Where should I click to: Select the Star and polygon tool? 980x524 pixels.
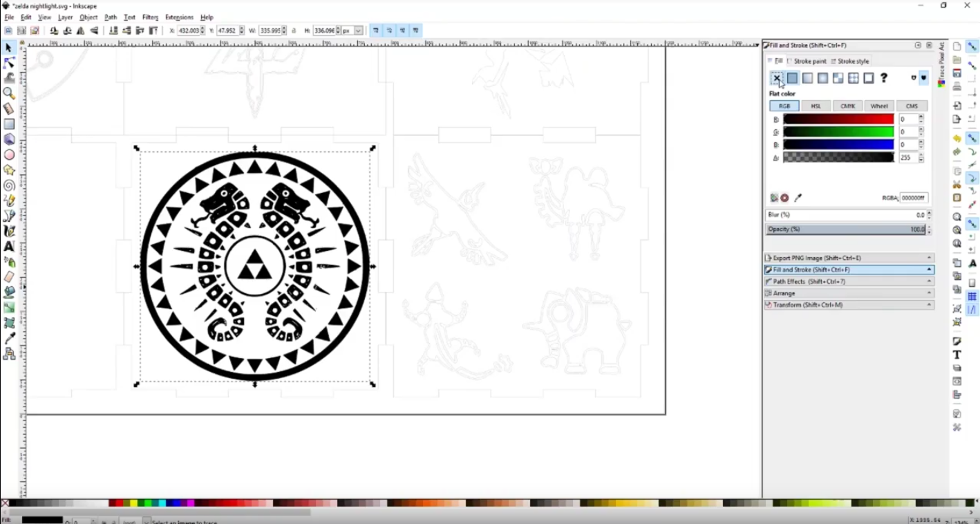click(9, 170)
